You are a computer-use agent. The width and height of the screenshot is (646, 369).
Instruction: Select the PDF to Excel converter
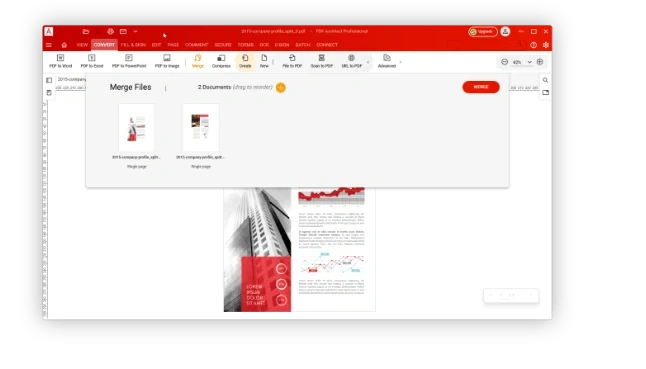tap(92, 61)
